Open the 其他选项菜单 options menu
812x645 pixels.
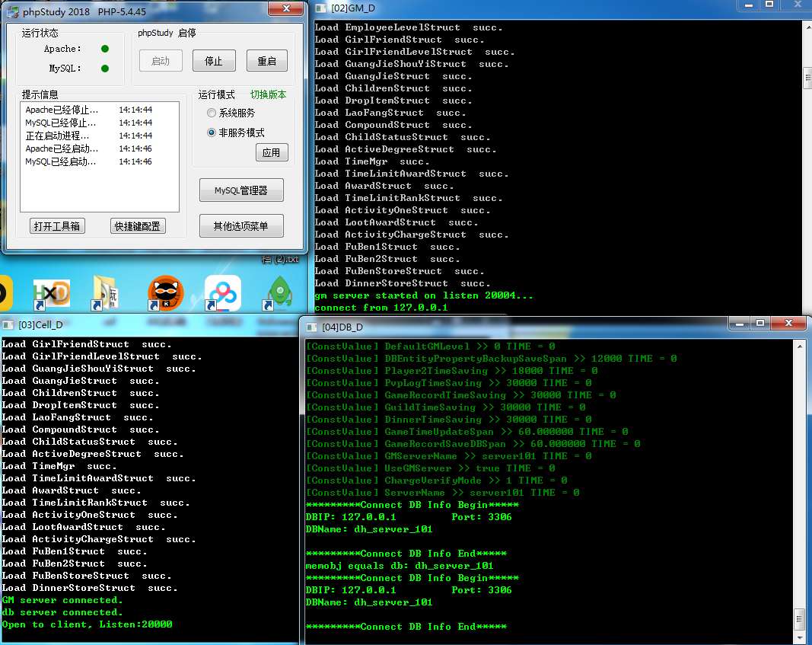(x=241, y=226)
